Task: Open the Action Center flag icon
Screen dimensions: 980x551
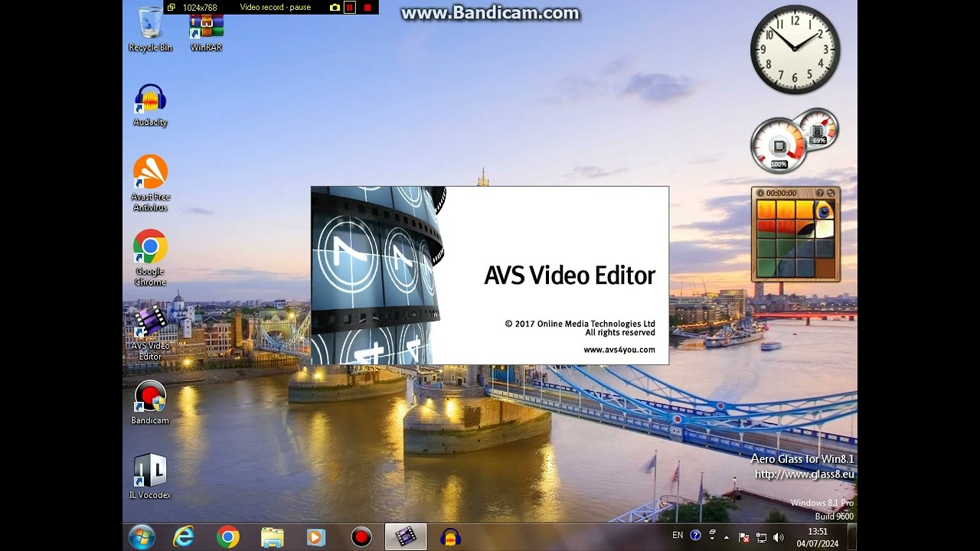Action: click(743, 537)
